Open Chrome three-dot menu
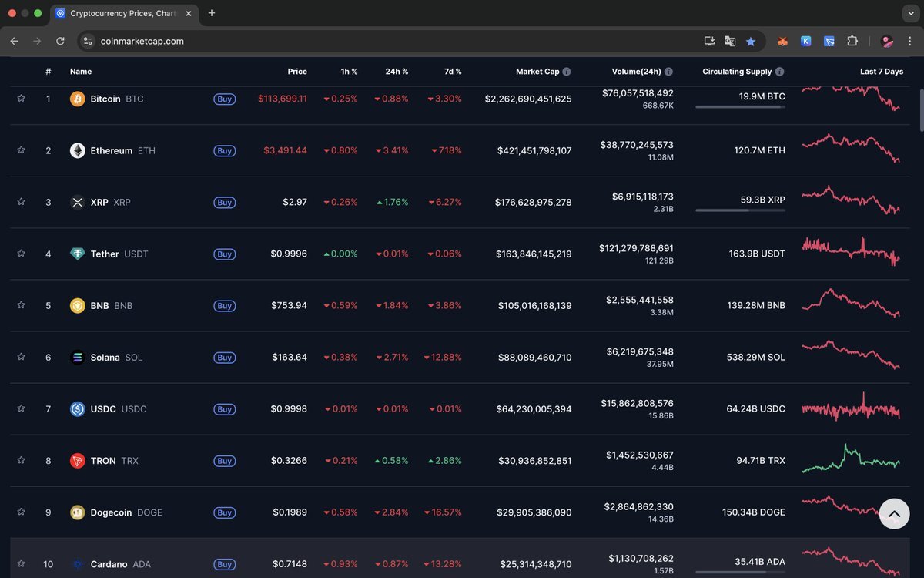The image size is (924, 578). [x=909, y=41]
